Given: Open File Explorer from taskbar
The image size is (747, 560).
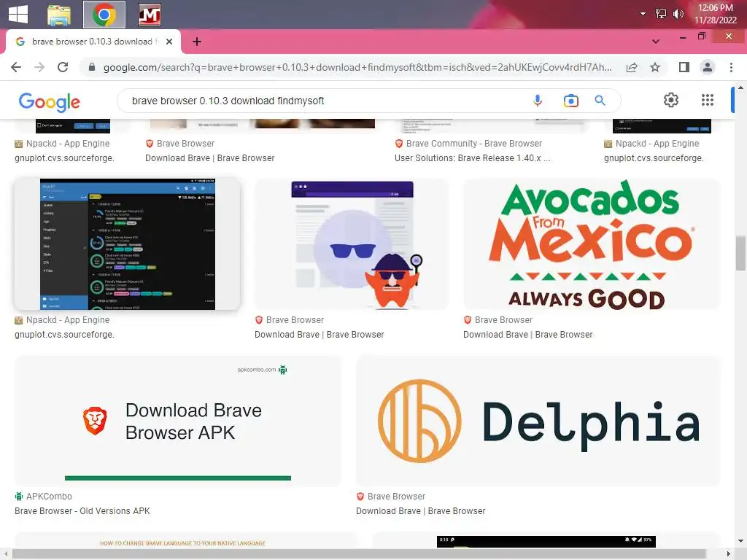Looking at the screenshot, I should tap(59, 15).
